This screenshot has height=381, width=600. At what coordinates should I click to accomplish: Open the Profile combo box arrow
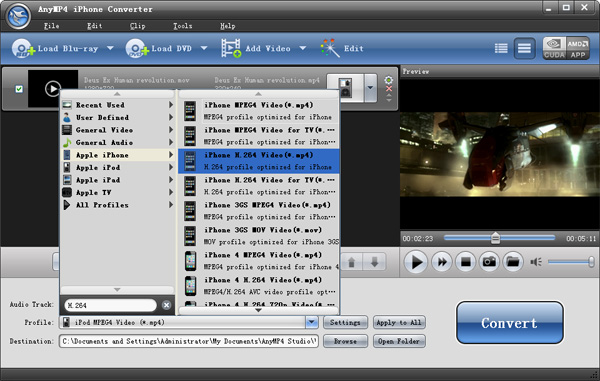[312, 322]
